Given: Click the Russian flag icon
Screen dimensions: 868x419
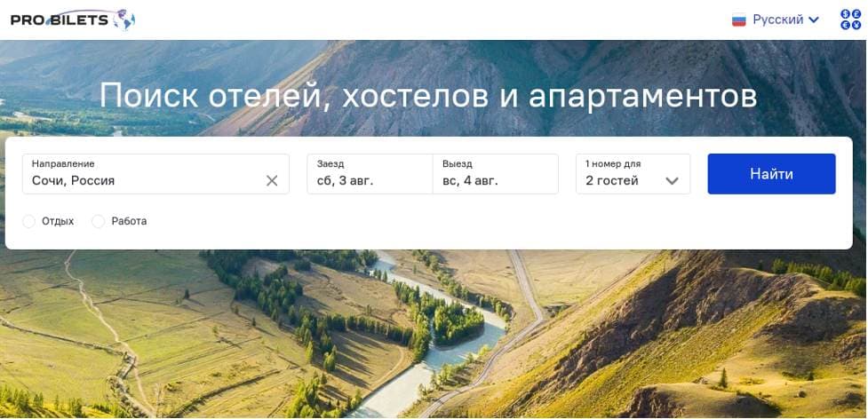Looking at the screenshot, I should 738,20.
